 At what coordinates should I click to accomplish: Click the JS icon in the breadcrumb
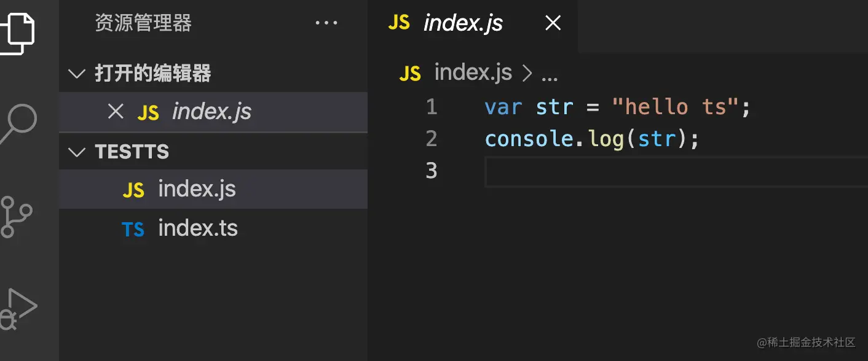click(x=410, y=73)
